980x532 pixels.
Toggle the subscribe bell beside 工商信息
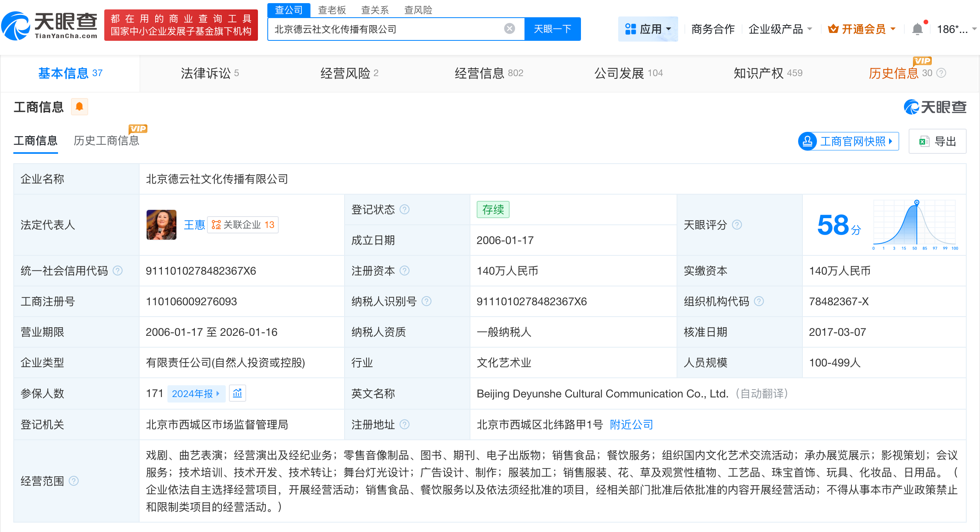click(x=80, y=106)
